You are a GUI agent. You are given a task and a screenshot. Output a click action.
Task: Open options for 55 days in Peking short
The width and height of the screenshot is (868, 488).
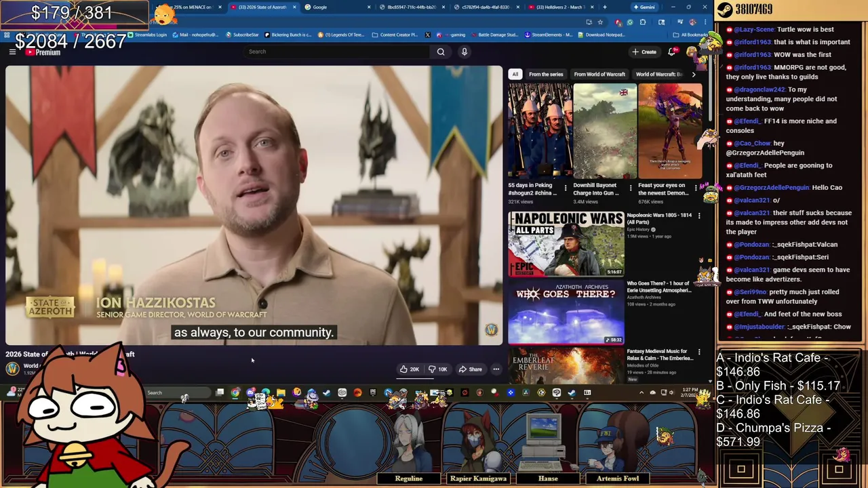pos(566,188)
